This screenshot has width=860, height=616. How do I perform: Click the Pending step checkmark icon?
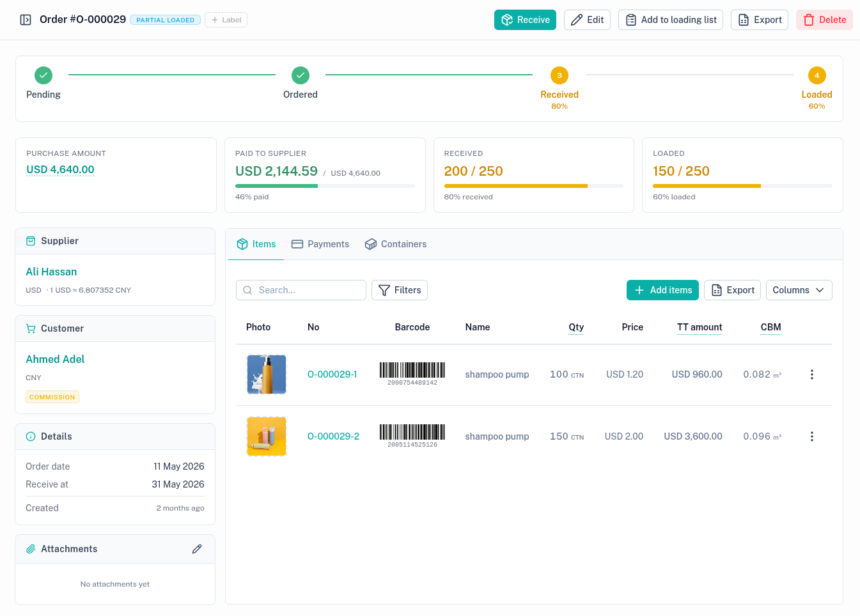(43, 75)
